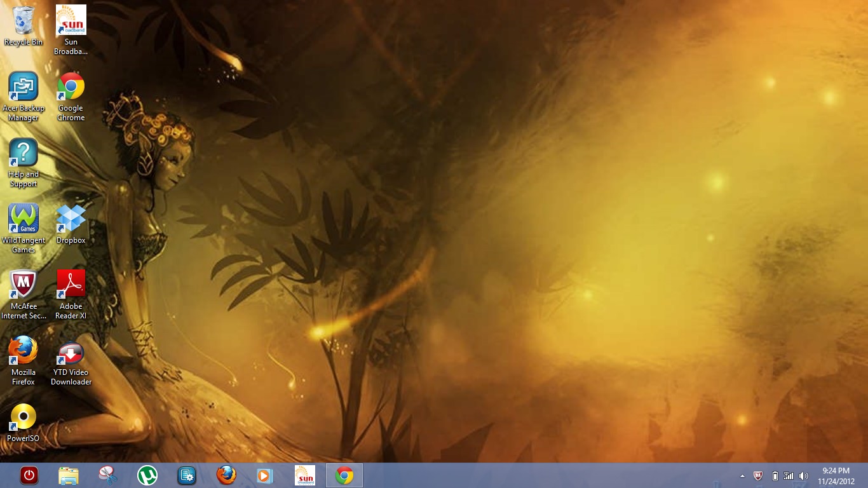Open the Dropbox desktop shortcut
The width and height of the screenshot is (868, 488).
pyautogui.click(x=71, y=224)
